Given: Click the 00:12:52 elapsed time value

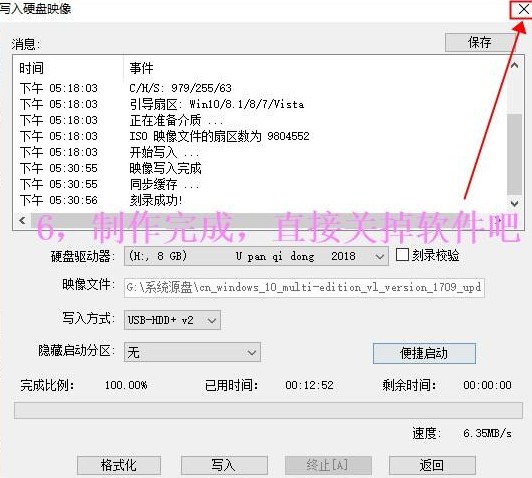Looking at the screenshot, I should point(309,385).
